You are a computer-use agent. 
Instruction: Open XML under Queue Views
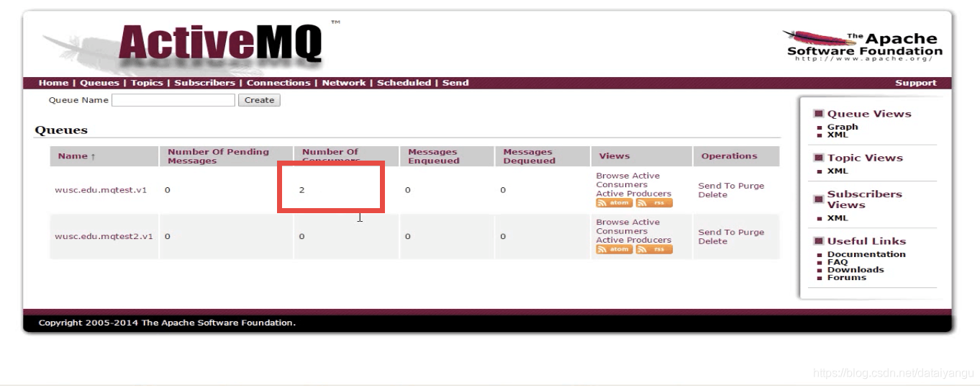coord(838,135)
